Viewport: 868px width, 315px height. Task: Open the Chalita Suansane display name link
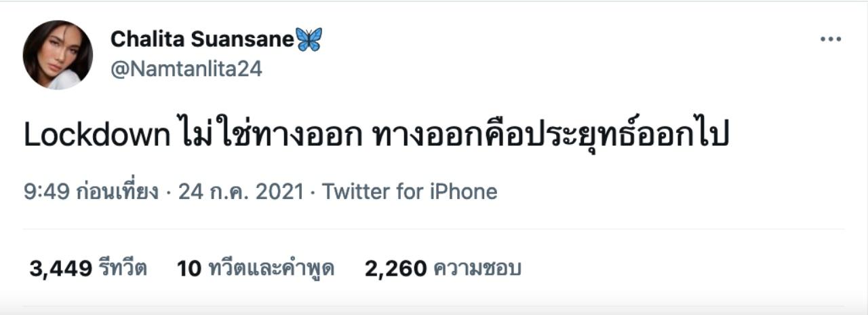(202, 39)
